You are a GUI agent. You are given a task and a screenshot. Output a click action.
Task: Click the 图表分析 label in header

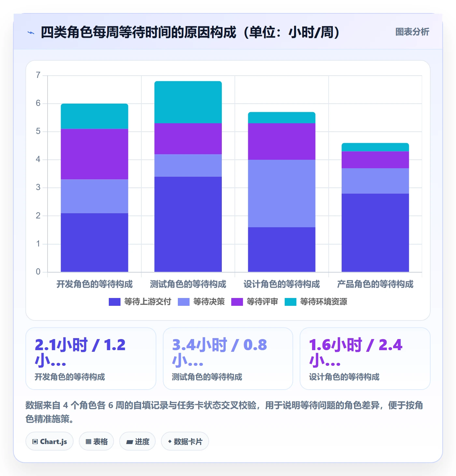tap(412, 32)
